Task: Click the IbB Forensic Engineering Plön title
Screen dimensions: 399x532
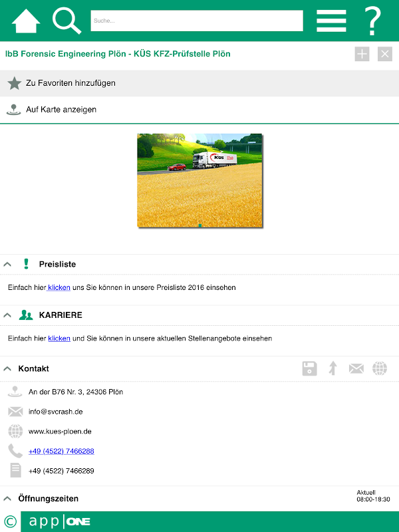Action: (x=118, y=54)
